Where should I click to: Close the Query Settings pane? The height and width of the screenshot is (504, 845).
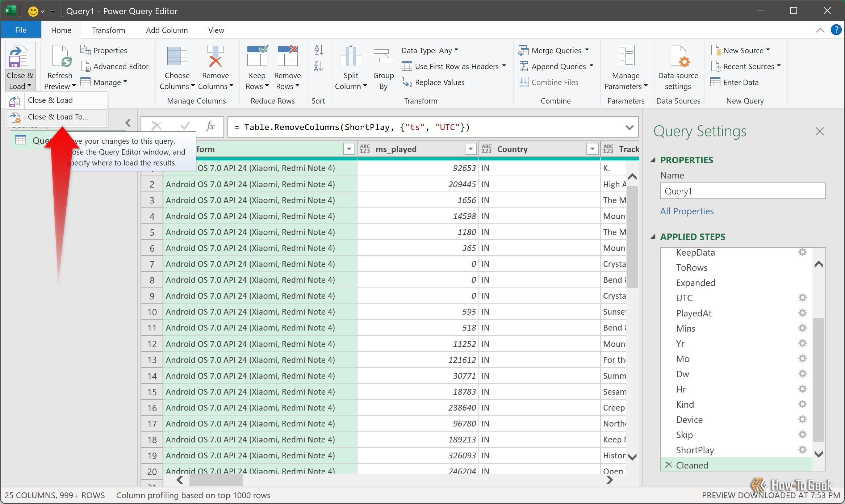(820, 131)
